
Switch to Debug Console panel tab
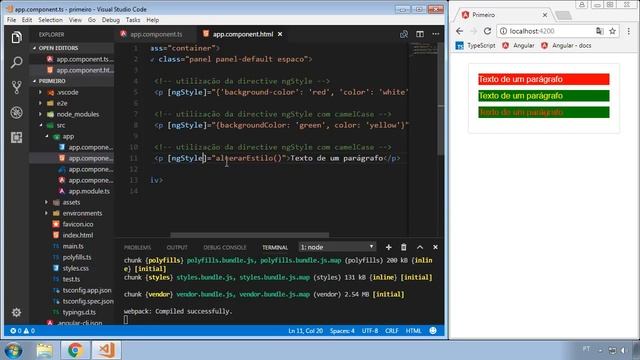[225, 248]
